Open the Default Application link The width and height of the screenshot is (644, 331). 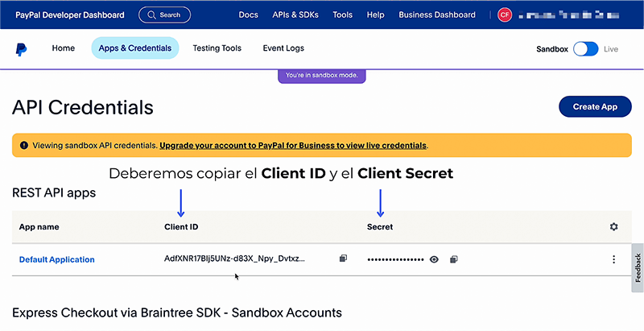(56, 259)
